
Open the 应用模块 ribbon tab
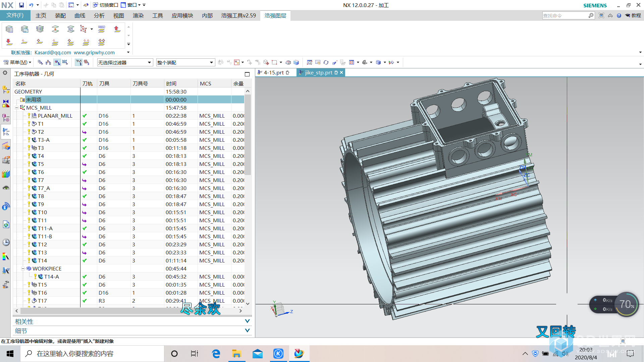click(182, 16)
